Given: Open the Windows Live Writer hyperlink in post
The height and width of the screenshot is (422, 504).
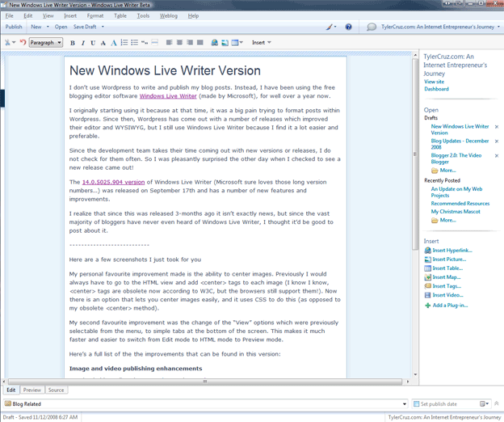Looking at the screenshot, I should [168, 96].
